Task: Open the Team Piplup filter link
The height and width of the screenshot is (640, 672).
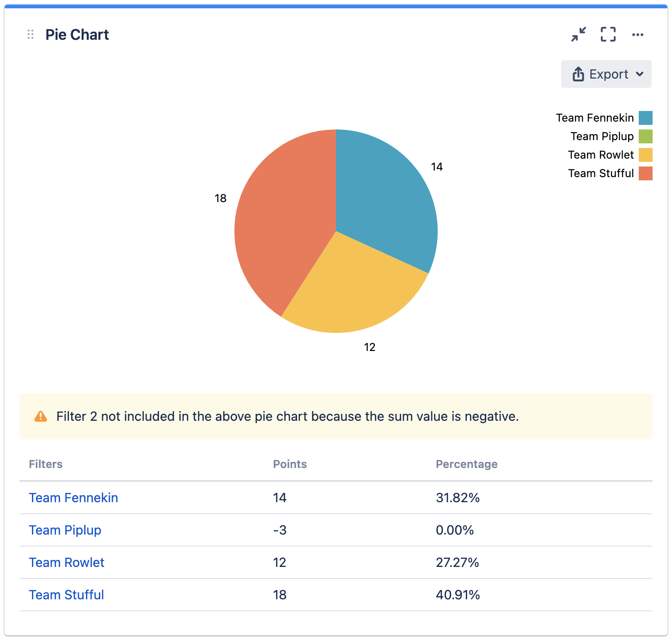Action: [65, 530]
